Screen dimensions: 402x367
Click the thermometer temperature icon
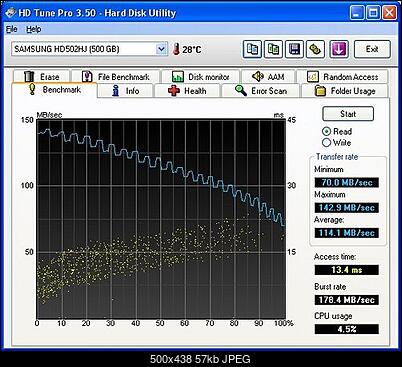176,49
